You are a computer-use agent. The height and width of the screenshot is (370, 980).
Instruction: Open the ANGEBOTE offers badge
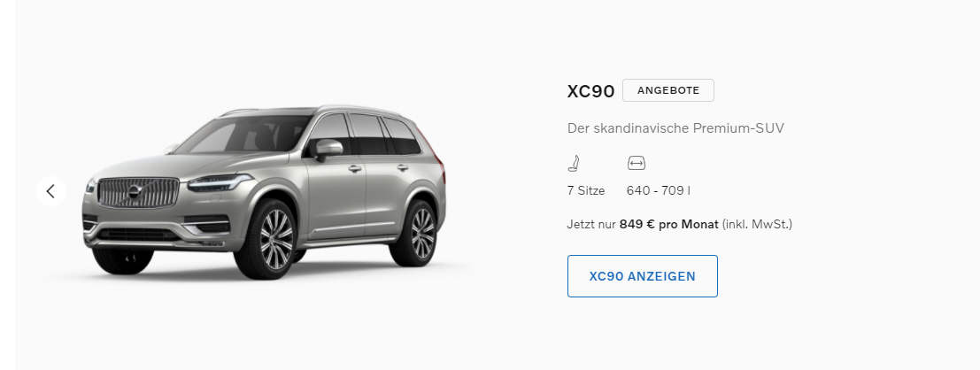click(x=668, y=90)
